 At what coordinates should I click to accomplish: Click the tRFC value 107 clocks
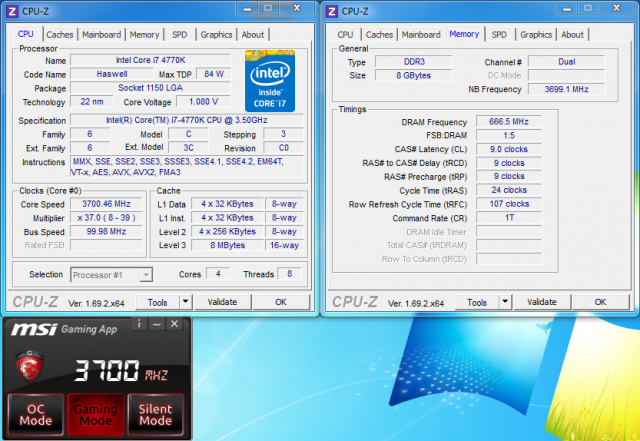click(509, 204)
